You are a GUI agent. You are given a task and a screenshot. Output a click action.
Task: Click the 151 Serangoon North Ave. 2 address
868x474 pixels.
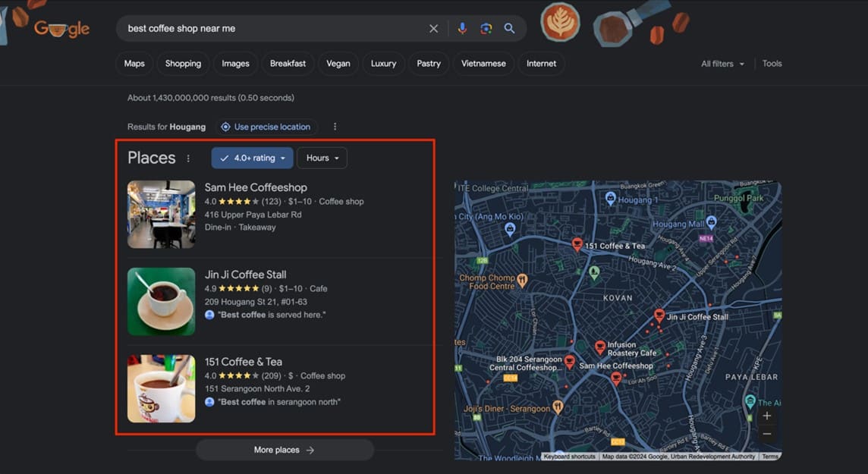257,389
